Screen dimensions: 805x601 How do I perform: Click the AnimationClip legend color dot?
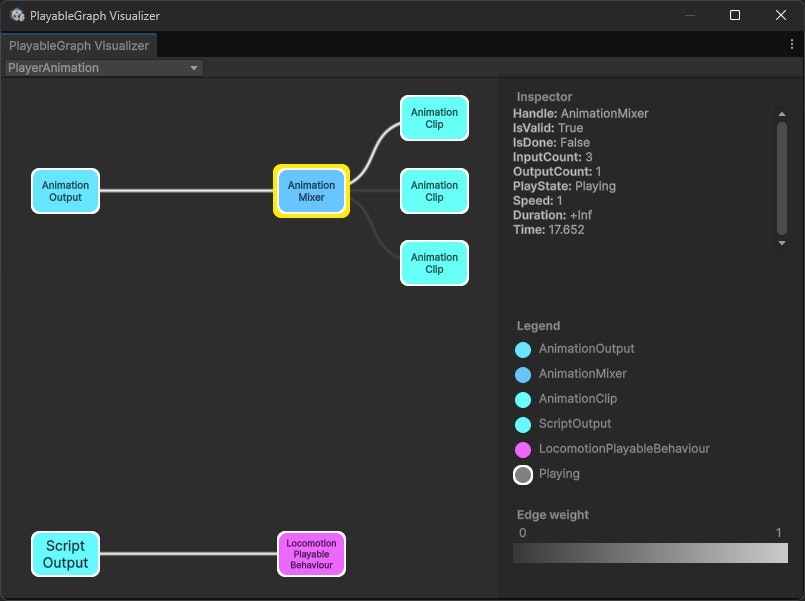pos(522,399)
